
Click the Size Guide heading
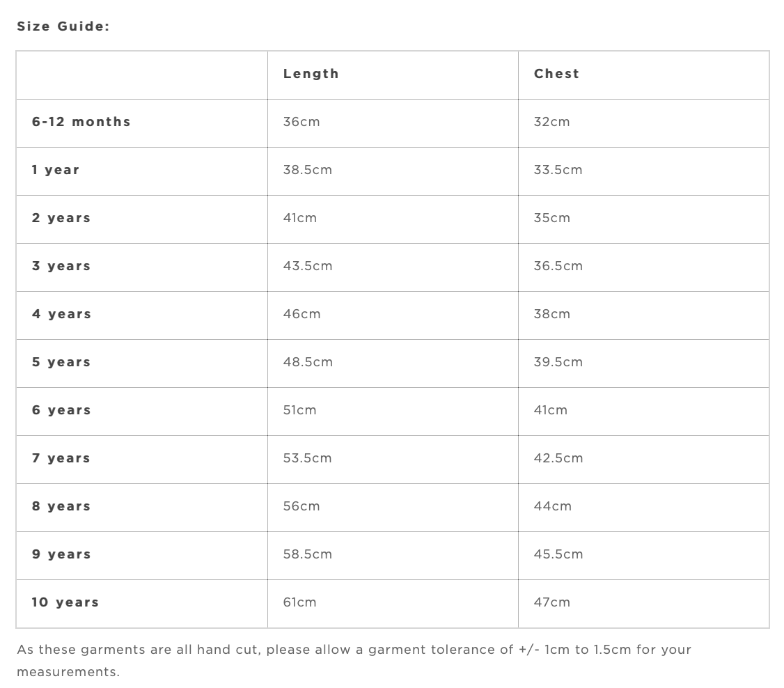(x=63, y=26)
